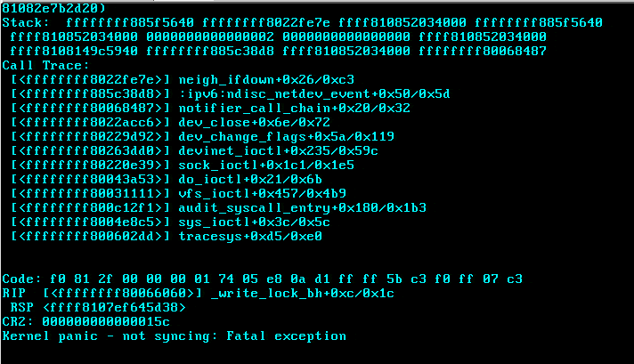The height and width of the screenshot is (364, 634).
Task: Click the top line ending in 81082e7b2d20)
Action: (53, 8)
